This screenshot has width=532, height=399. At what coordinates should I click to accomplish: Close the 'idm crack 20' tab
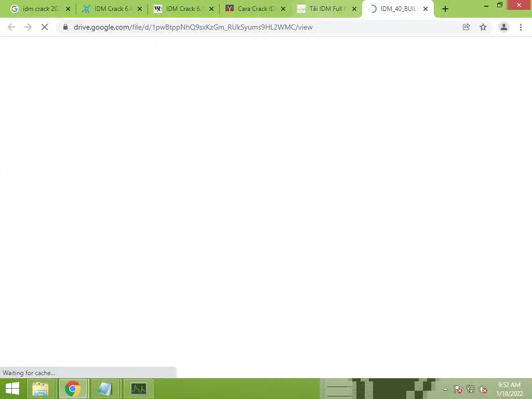[68, 9]
